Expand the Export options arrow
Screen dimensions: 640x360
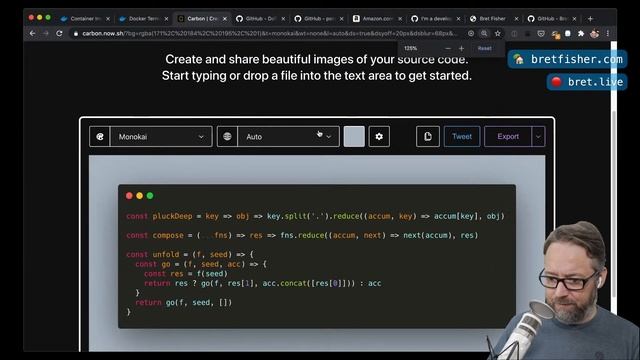click(538, 136)
